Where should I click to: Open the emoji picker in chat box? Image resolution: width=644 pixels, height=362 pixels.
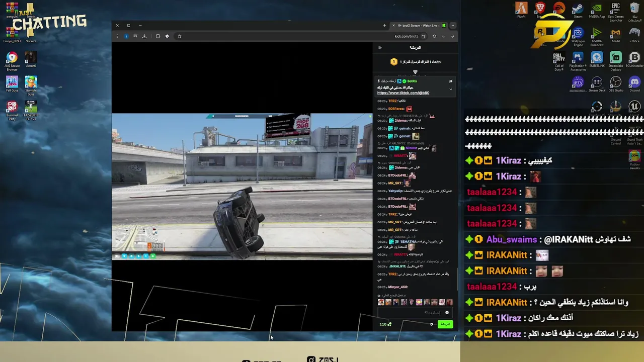[x=447, y=313]
